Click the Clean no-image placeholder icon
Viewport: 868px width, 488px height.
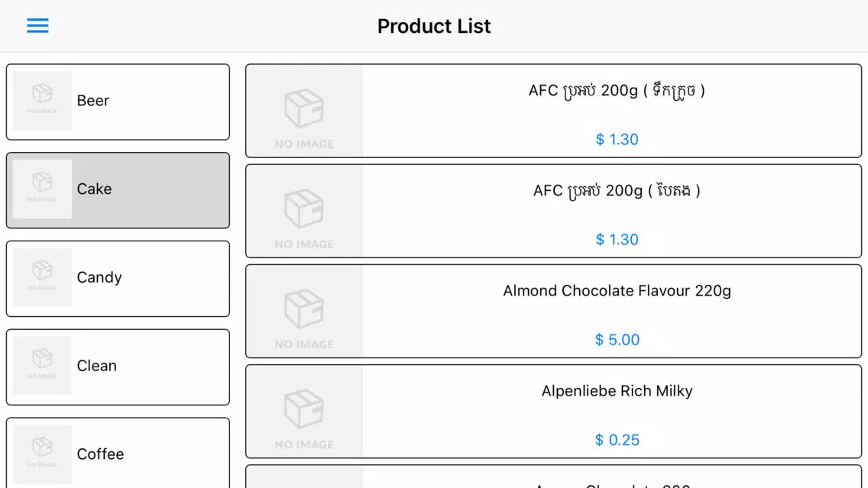43,366
